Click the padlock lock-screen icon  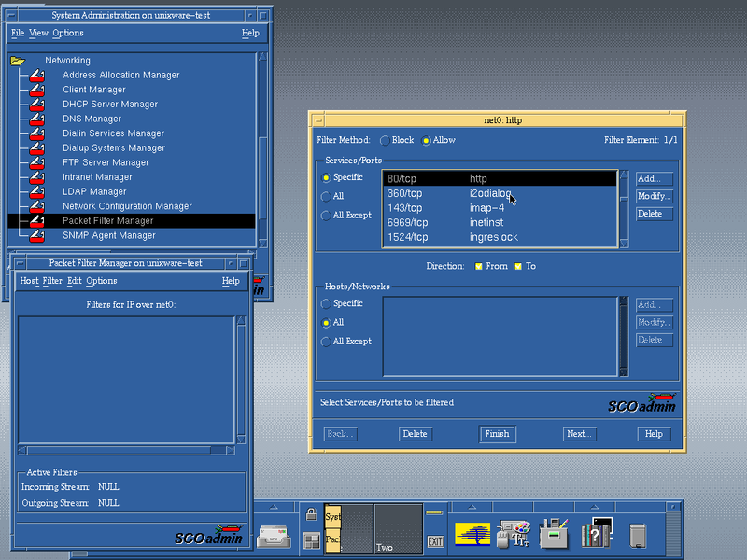click(311, 514)
